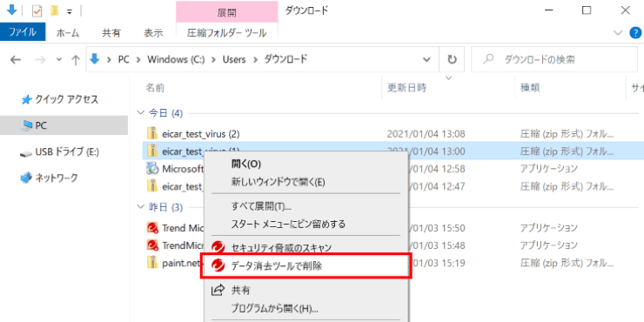The image size is (644, 322).
Task: Click Trend Micro icon beside セキュリティ脅威のスキャン
Action: coord(218,247)
